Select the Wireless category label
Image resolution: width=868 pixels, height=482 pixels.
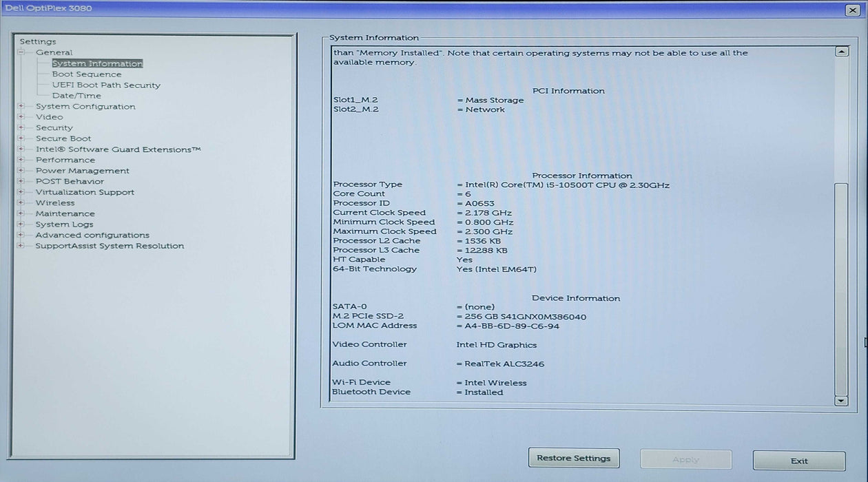(x=55, y=203)
